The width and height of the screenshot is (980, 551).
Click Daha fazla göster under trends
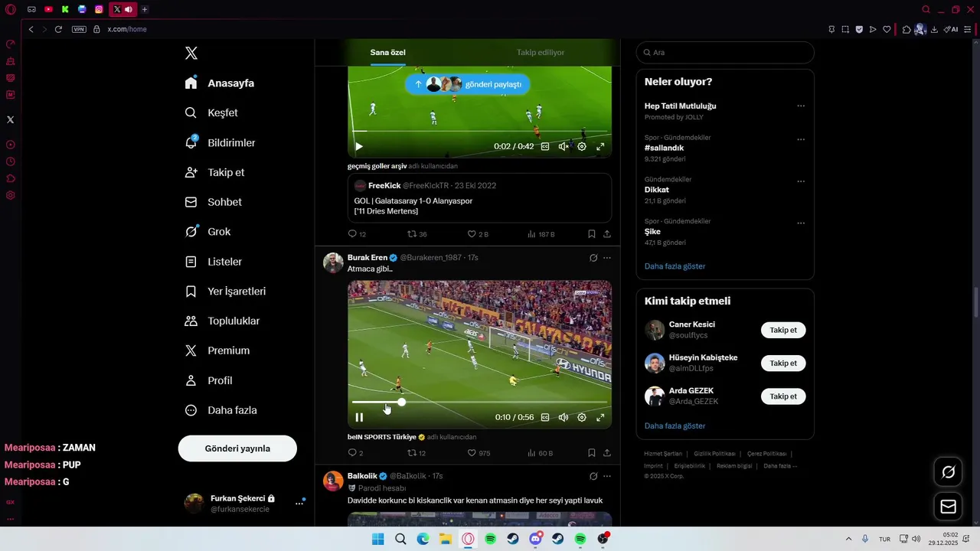(x=675, y=266)
